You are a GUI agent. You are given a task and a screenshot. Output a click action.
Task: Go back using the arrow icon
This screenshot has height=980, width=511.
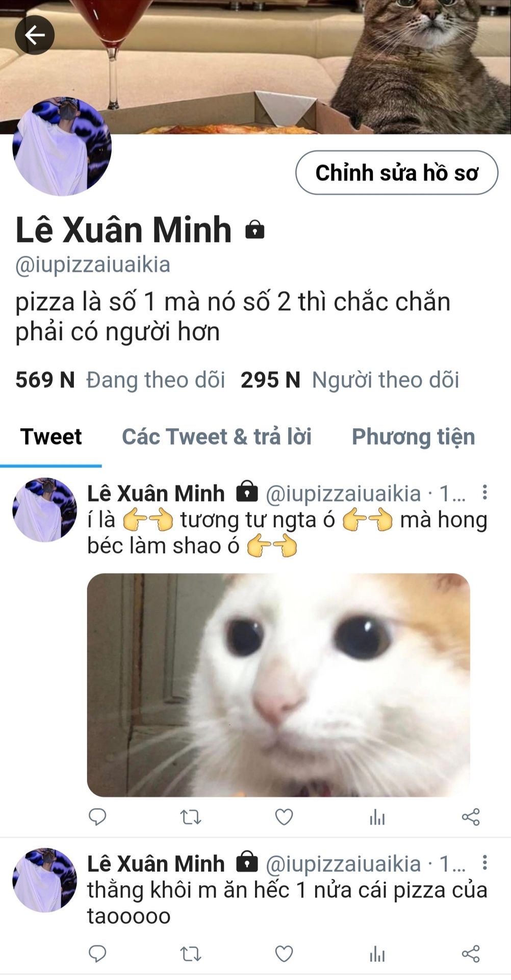(x=35, y=35)
